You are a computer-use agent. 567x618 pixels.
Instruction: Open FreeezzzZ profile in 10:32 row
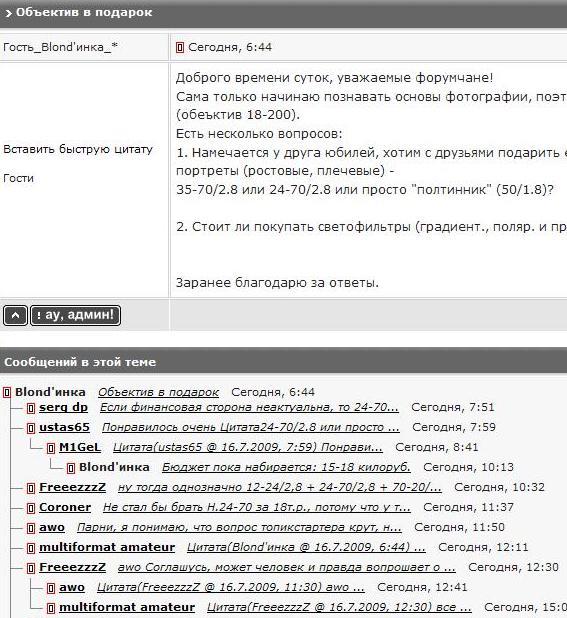[73, 487]
